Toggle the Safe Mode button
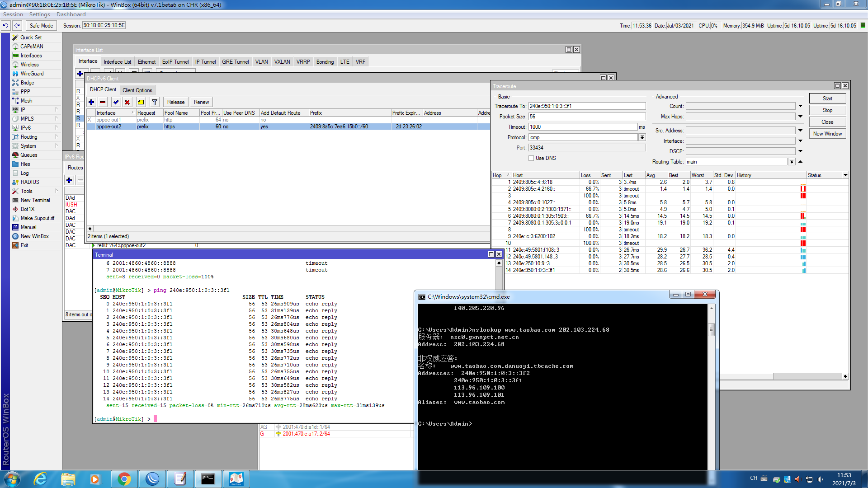 click(x=41, y=26)
